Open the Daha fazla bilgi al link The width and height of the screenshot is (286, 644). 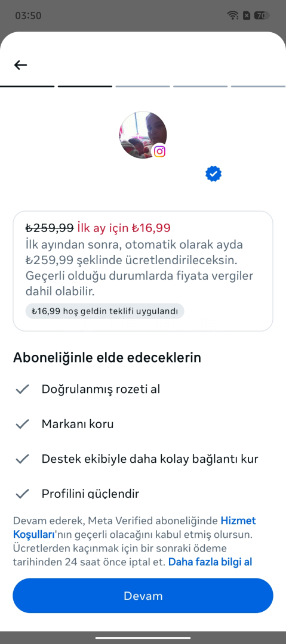tap(210, 562)
